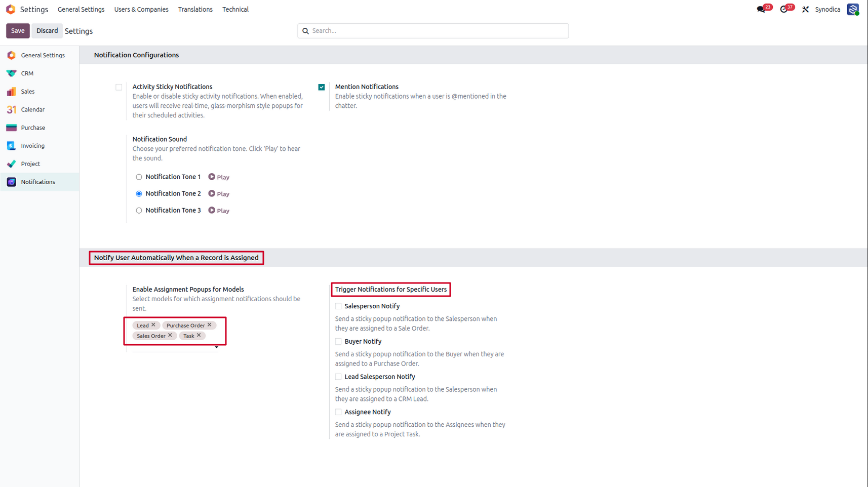The image size is (868, 487).
Task: Select the Notification Tone 3 radio button
Action: tap(139, 211)
